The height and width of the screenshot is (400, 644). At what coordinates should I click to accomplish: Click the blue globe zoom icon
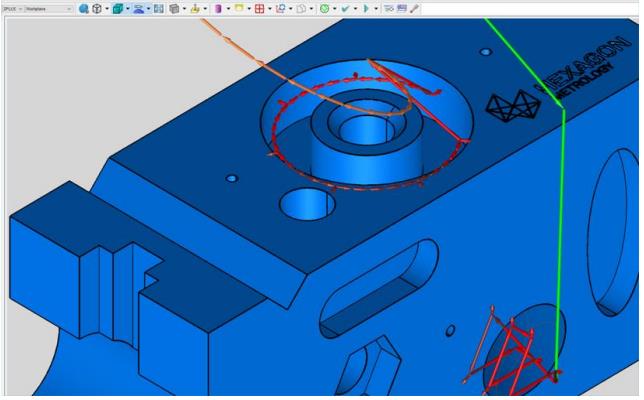tap(84, 7)
